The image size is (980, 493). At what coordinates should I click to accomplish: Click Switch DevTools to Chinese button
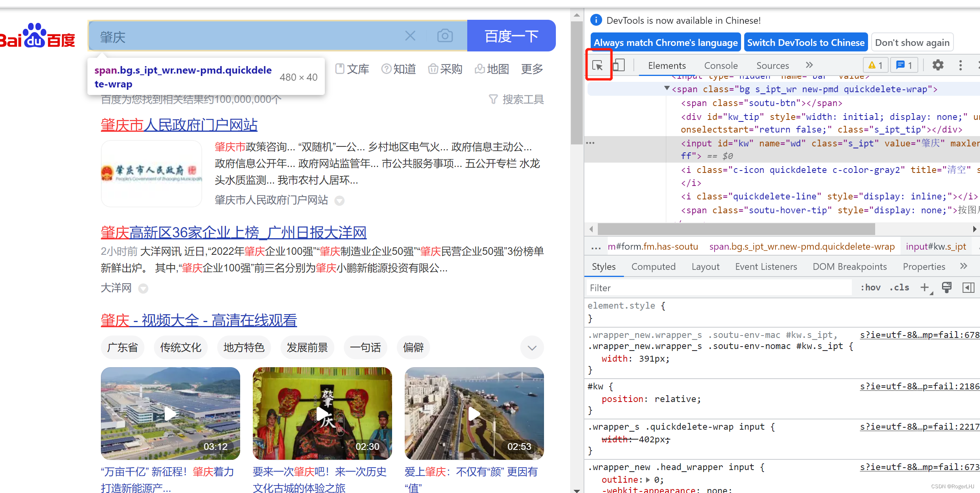pos(806,42)
